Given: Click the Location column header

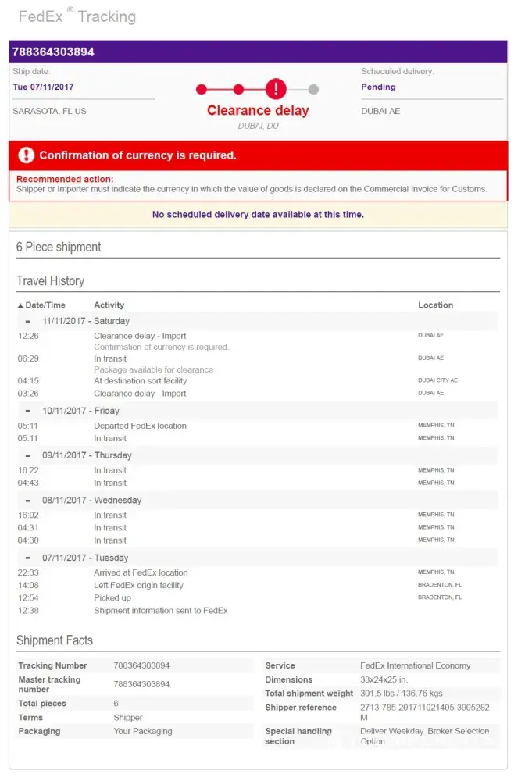Looking at the screenshot, I should [x=435, y=305].
